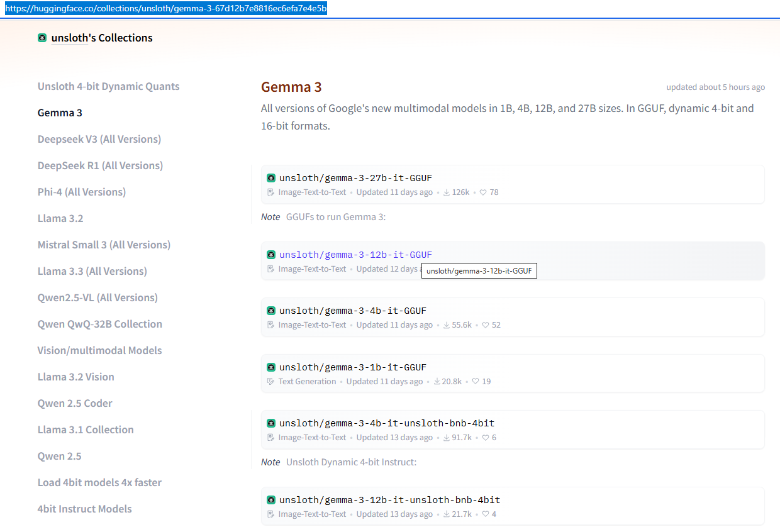Open DeepSeek R1 (All Versions) collection
Screen dimensions: 780x532
(x=100, y=165)
